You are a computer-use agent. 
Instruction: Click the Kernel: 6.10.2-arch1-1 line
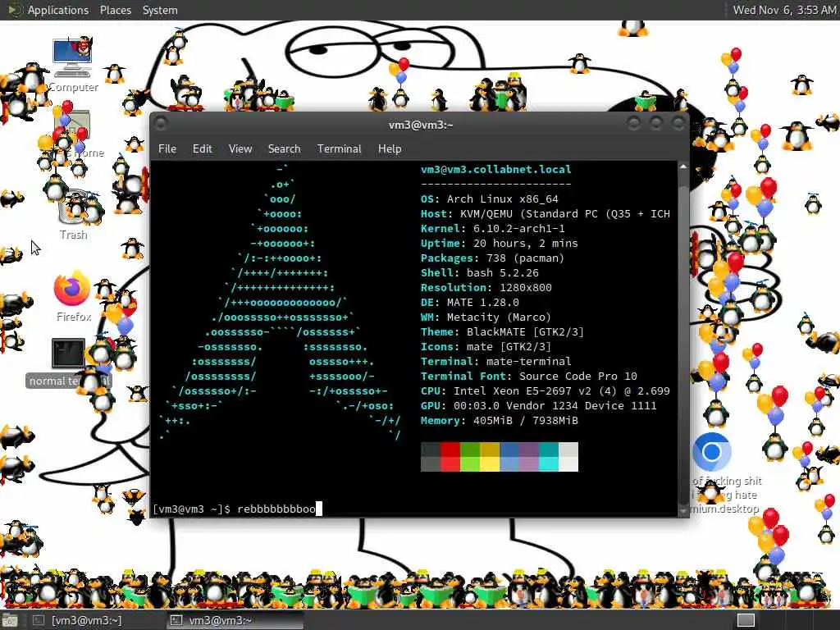coord(493,228)
